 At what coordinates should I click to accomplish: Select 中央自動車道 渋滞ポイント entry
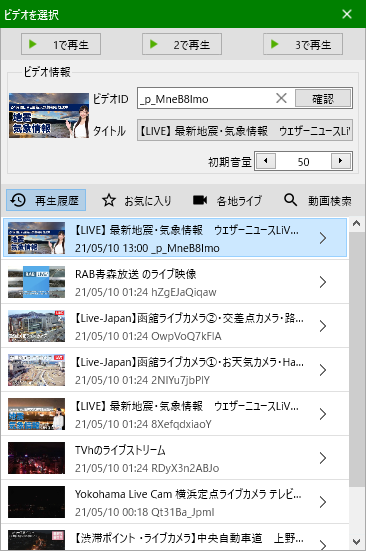tap(175, 537)
